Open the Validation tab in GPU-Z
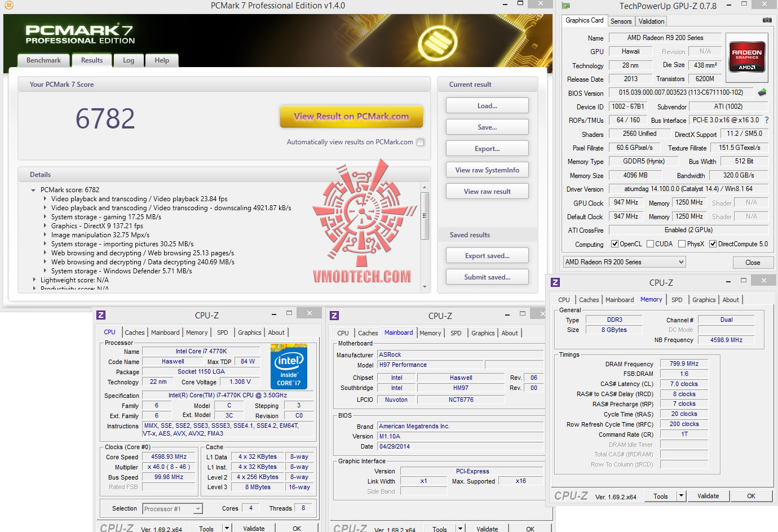 [x=651, y=21]
